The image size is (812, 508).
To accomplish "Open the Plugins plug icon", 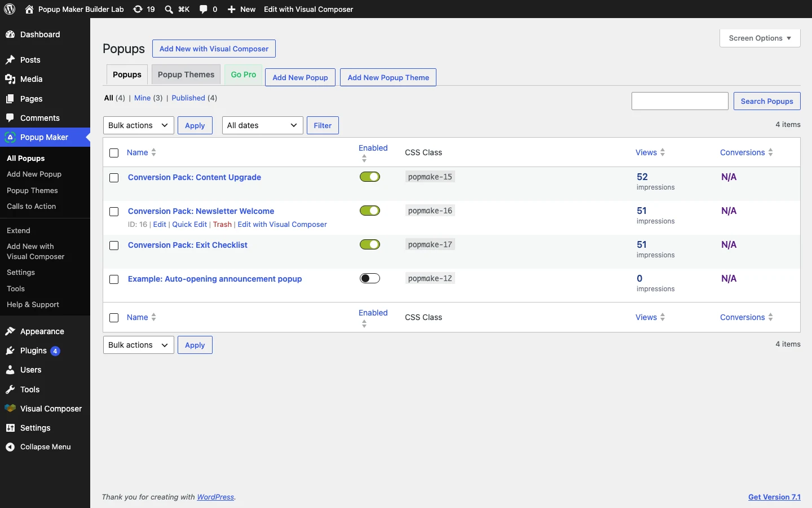I will (x=10, y=351).
